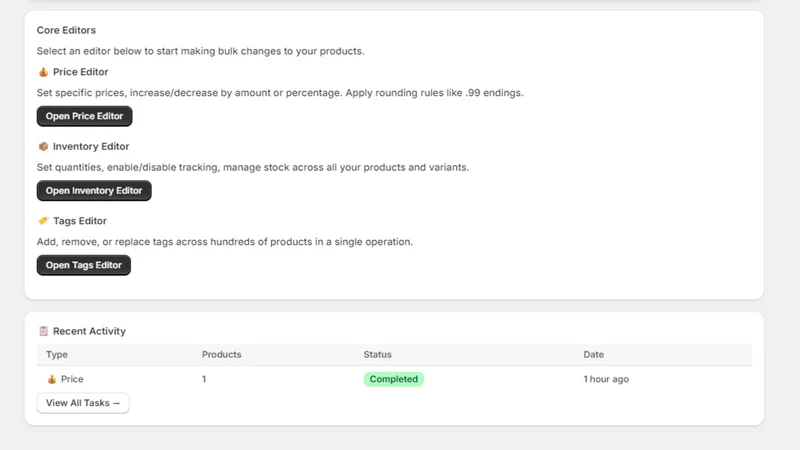
Task: Click the money bag icon beside Price Editor
Action: click(43, 72)
